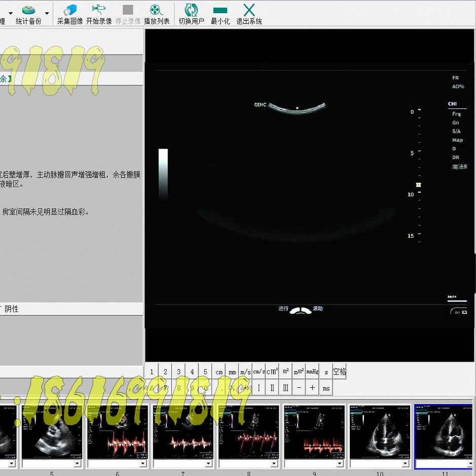This screenshot has width=476, height=476.
Task: Click text 房室间隔未见明显过隔血彩
Action: coord(46,212)
